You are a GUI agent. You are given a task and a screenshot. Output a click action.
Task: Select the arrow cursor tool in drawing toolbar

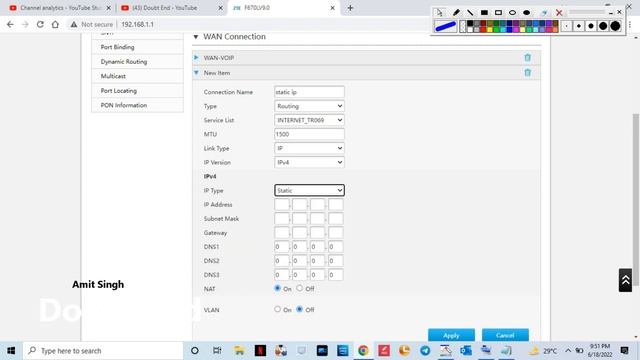point(440,13)
